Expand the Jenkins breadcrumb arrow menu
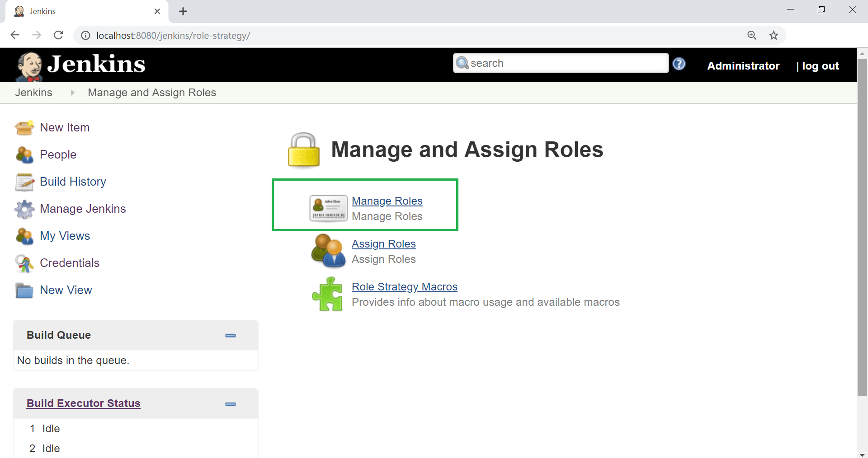868x458 pixels. click(72, 93)
